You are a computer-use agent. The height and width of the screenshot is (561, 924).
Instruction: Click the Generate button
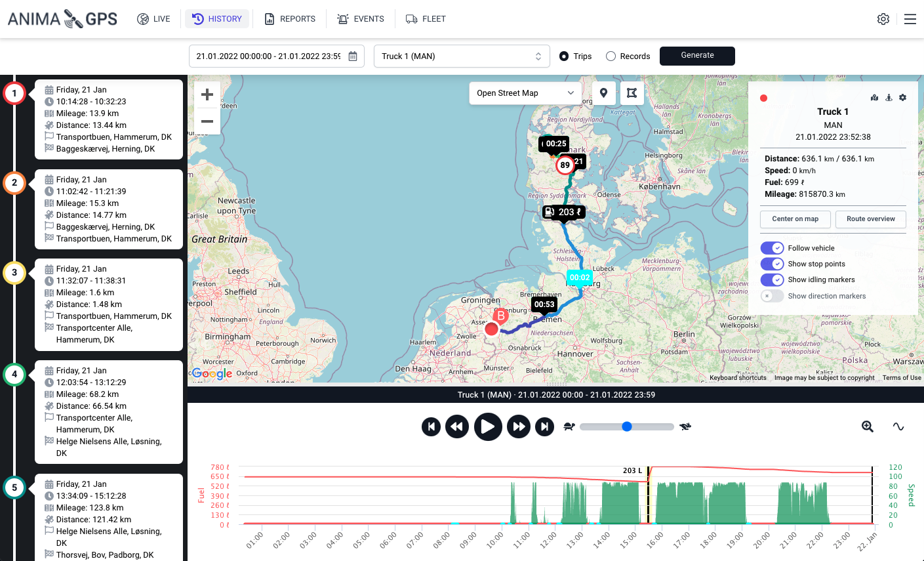point(697,56)
